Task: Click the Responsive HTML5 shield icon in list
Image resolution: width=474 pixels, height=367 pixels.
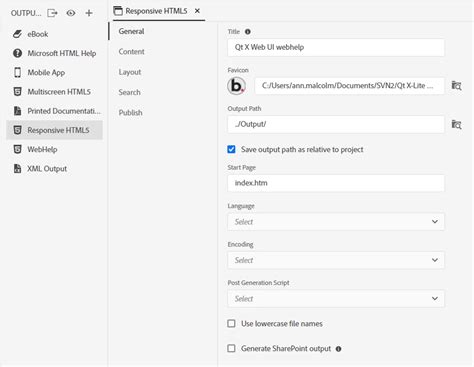Action: pyautogui.click(x=17, y=130)
